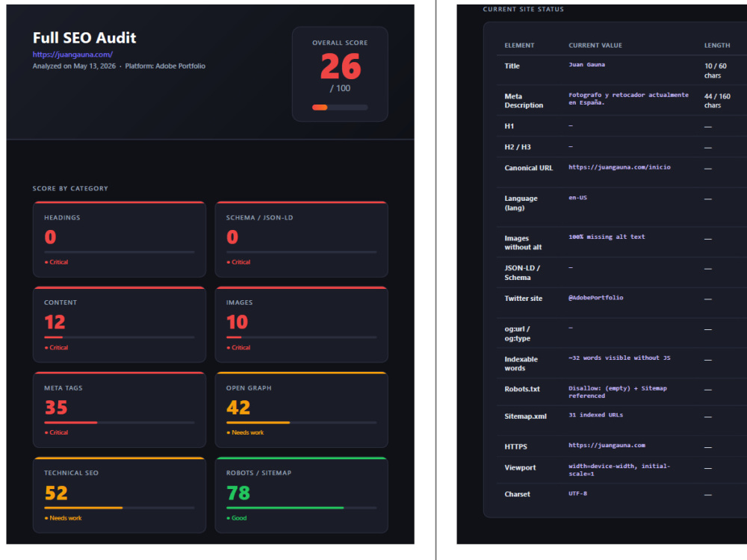Click '100% missing alt text' value

point(607,237)
